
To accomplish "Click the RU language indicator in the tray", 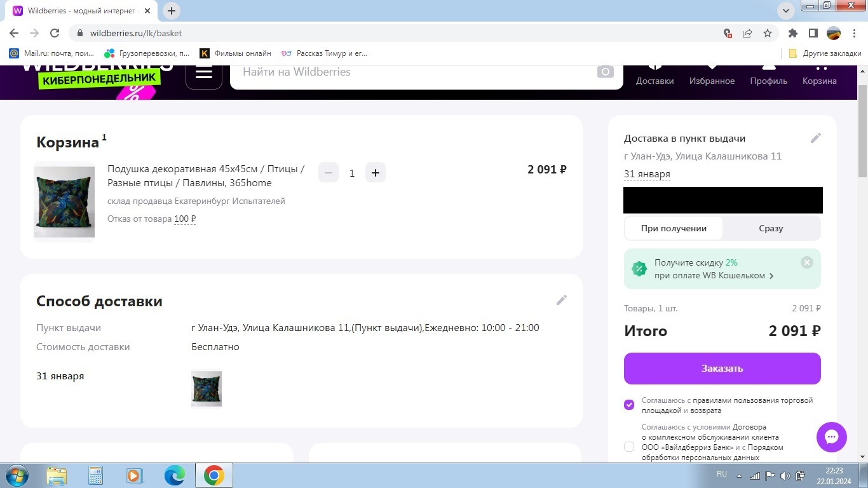I will pos(722,474).
